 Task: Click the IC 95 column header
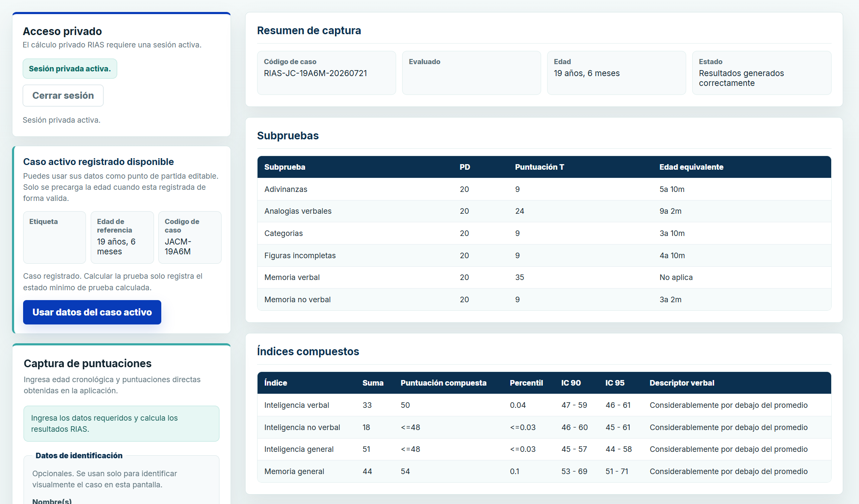(615, 383)
